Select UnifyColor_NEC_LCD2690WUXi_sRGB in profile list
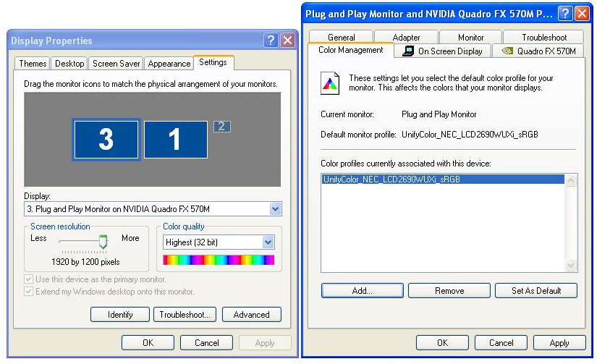This screenshot has width=597, height=364. tap(443, 179)
